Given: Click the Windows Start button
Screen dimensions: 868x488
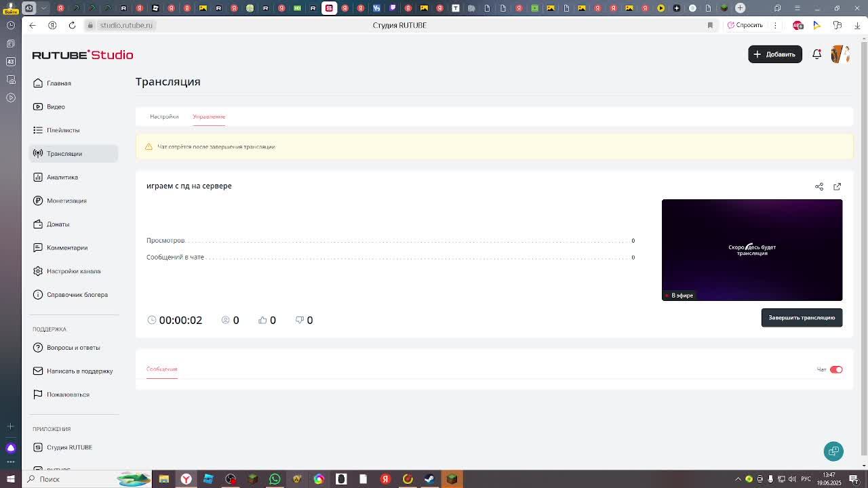Looking at the screenshot, I should [11, 479].
